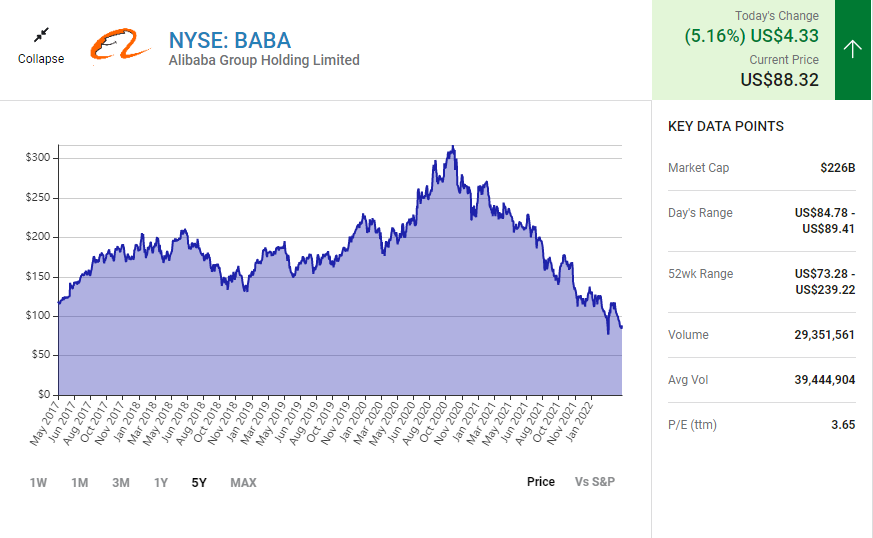Image resolution: width=873 pixels, height=538 pixels.
Task: Select the 1M time range
Action: click(x=79, y=483)
